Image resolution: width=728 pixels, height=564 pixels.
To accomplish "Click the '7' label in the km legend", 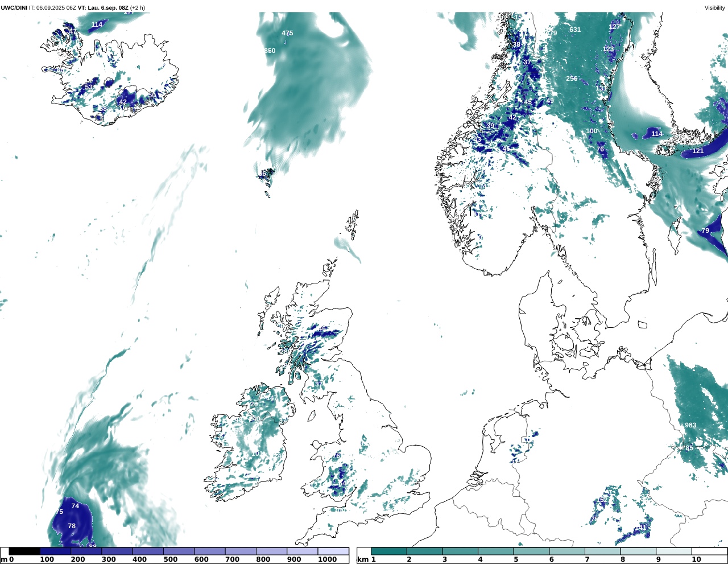I will [x=588, y=559].
